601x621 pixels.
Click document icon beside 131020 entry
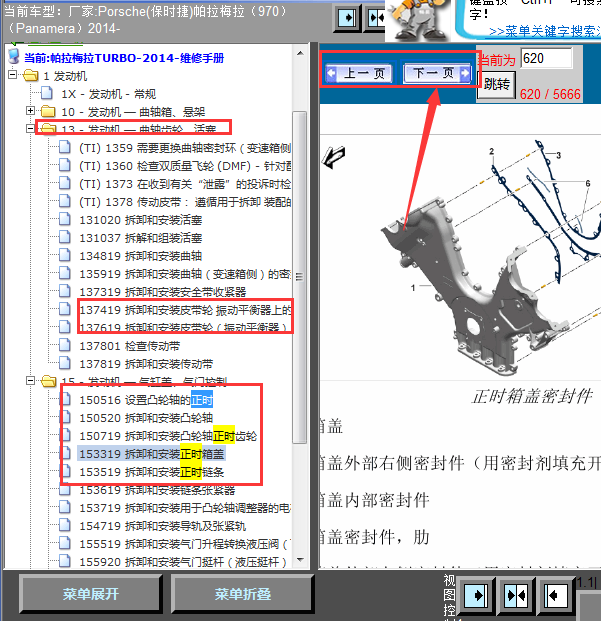point(65,219)
